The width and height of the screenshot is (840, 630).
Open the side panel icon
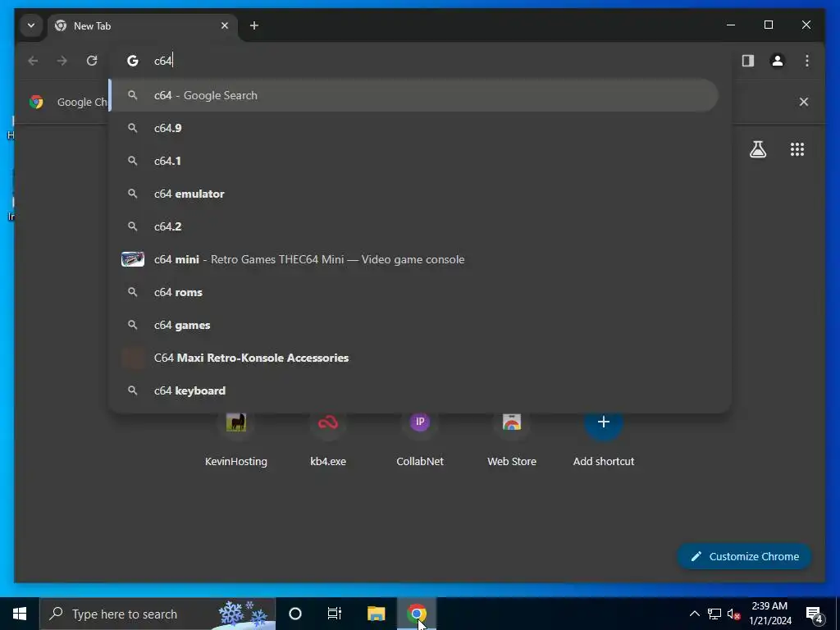point(748,61)
